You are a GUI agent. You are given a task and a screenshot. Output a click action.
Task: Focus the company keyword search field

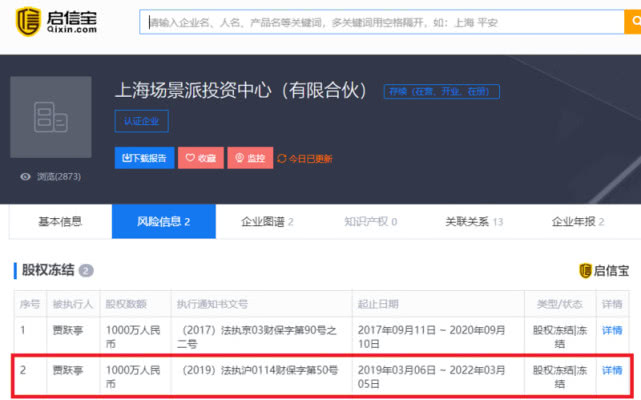(381, 22)
